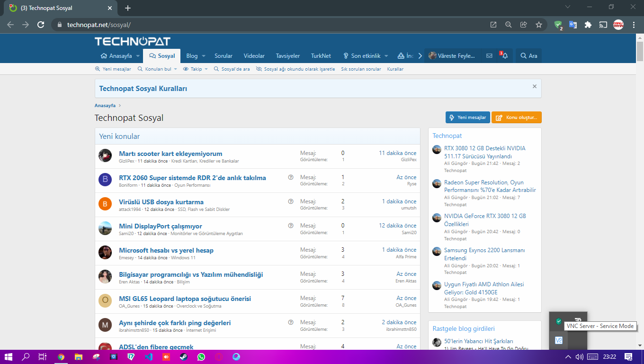Screen dimensions: 644x364
Task: Click the scrollbar up arrow
Action: pos(640,37)
